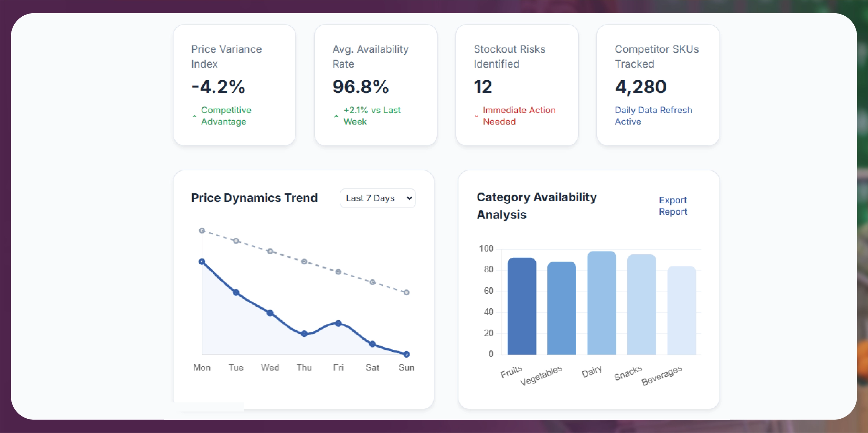Click green up arrow beside Competitive Advantage

point(194,116)
